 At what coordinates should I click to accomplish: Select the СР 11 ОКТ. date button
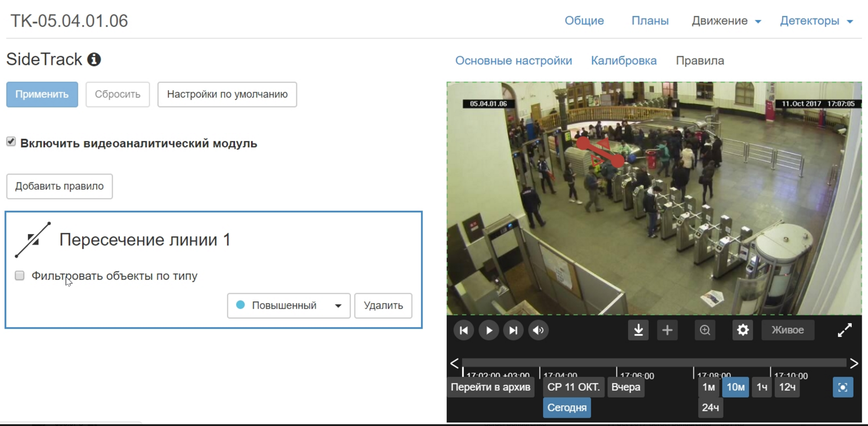coord(574,387)
